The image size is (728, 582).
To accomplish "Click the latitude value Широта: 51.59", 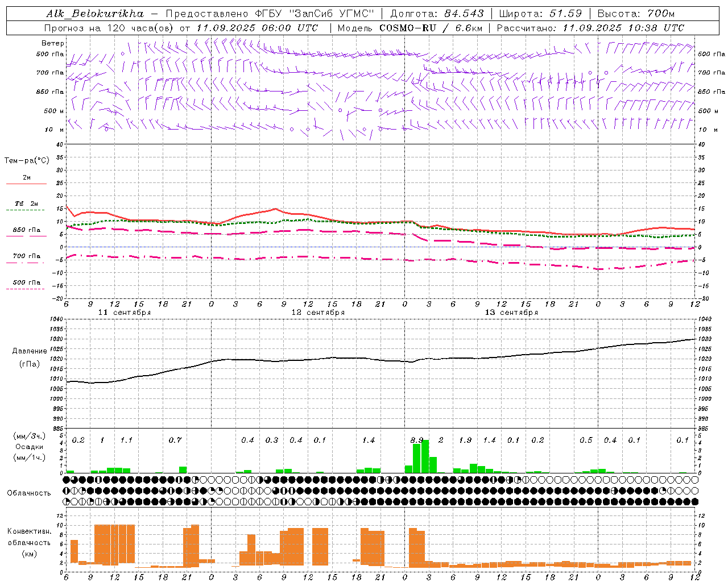I will [x=540, y=14].
